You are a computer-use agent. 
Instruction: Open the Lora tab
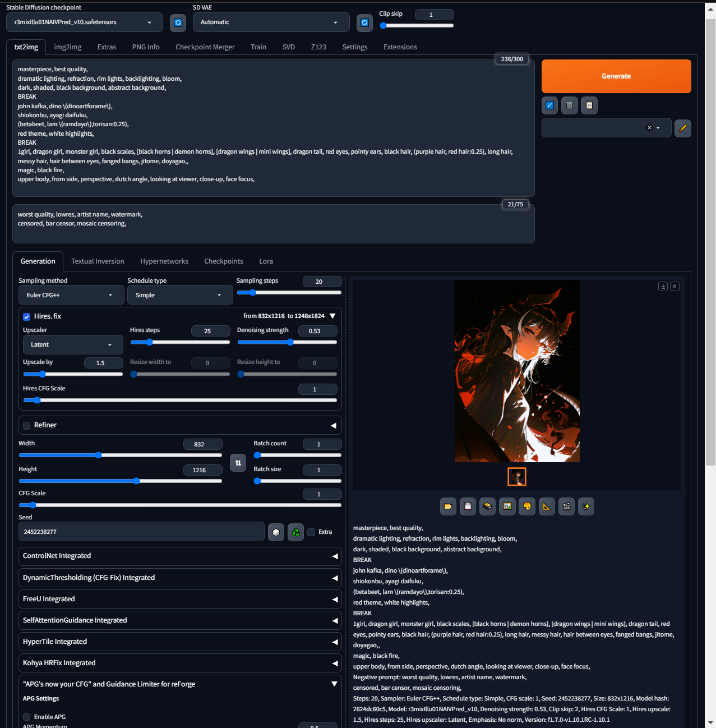(266, 261)
